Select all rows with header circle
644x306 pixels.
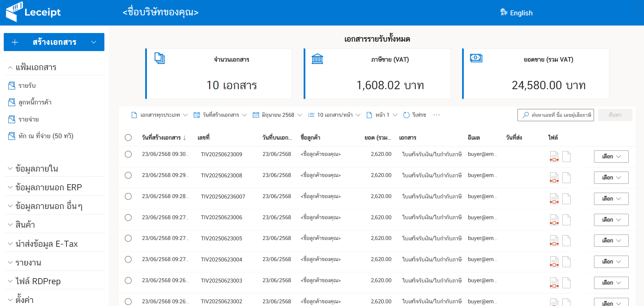pos(128,138)
